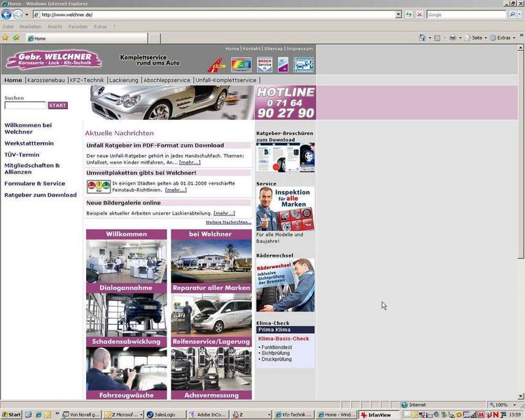
Task: Switch to IrfanView in the taskbar
Action: [379, 414]
